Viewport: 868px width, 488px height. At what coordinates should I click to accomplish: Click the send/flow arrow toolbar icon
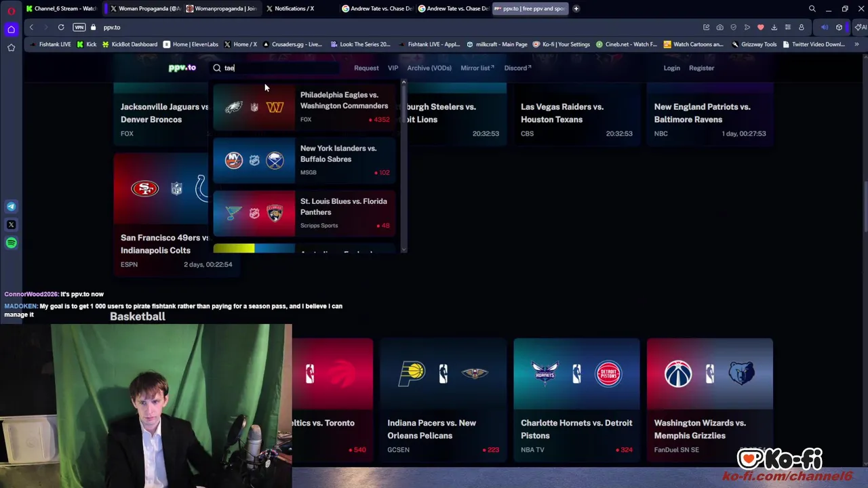747,27
